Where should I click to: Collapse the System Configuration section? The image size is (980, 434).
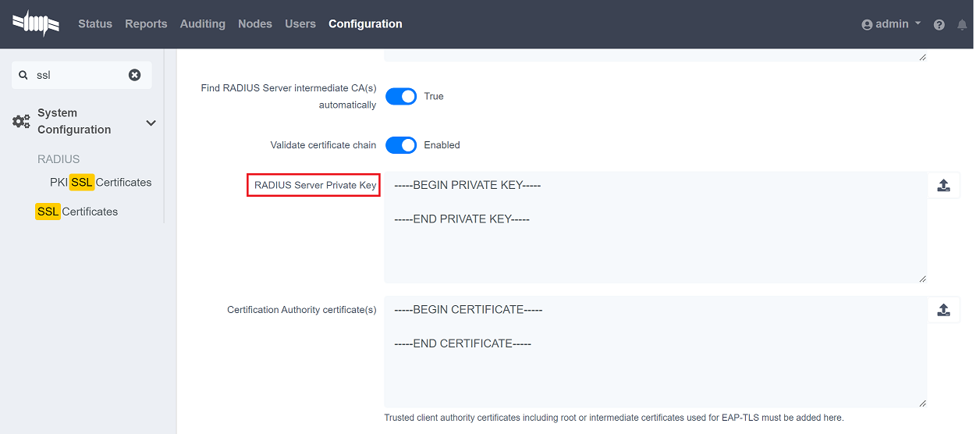tap(151, 123)
